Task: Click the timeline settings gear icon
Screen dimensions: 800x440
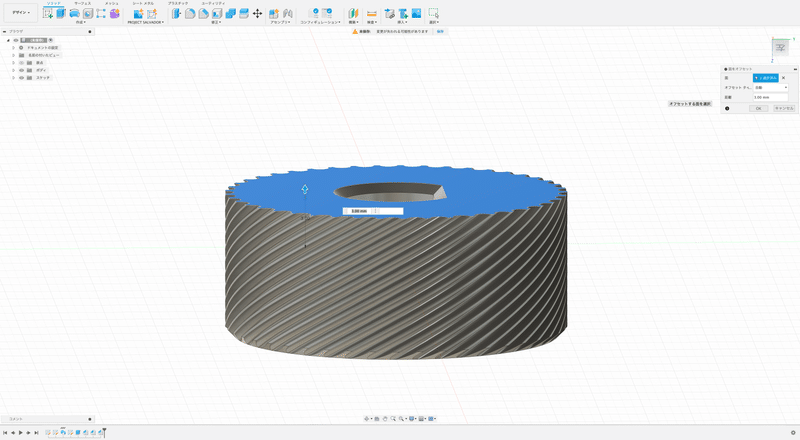Action: coord(793,433)
